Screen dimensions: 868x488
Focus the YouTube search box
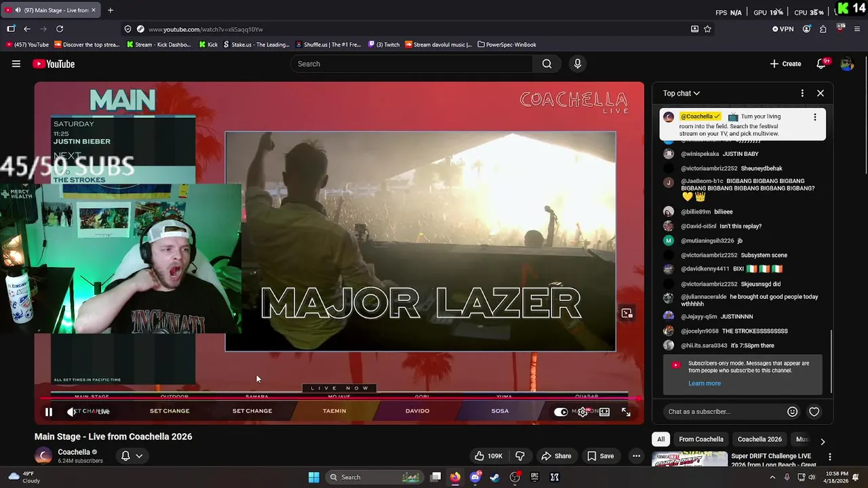pyautogui.click(x=412, y=64)
